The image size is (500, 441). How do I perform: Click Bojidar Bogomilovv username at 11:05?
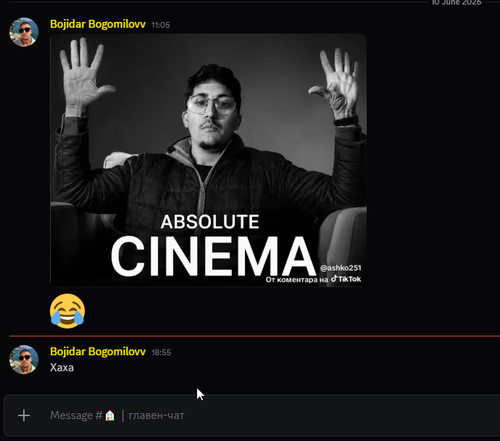coord(98,24)
